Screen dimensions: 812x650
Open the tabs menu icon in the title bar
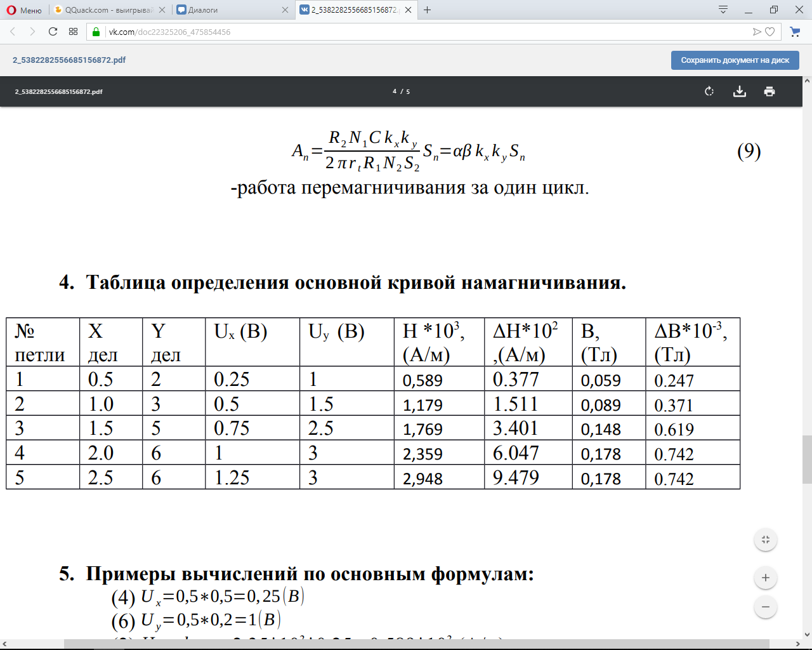(723, 10)
